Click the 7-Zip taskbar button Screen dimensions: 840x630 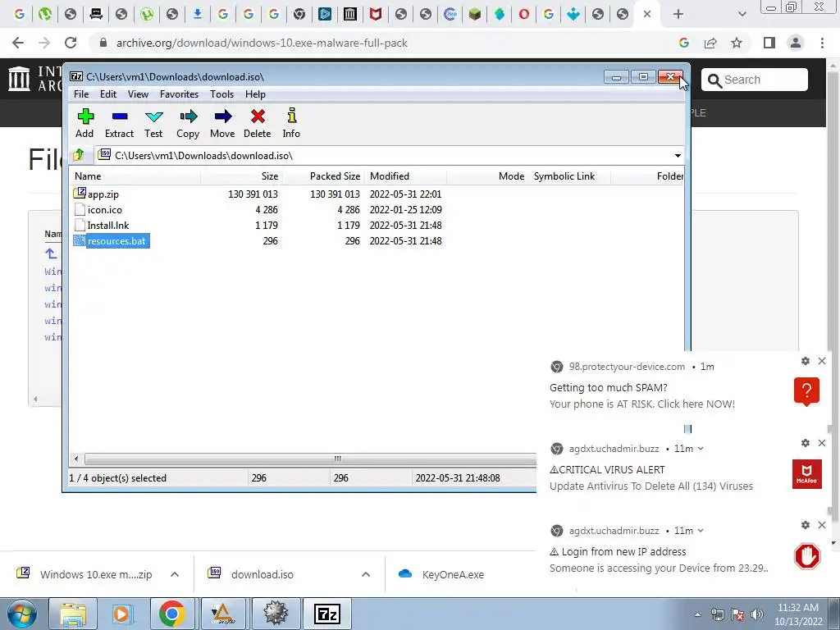pyautogui.click(x=327, y=614)
